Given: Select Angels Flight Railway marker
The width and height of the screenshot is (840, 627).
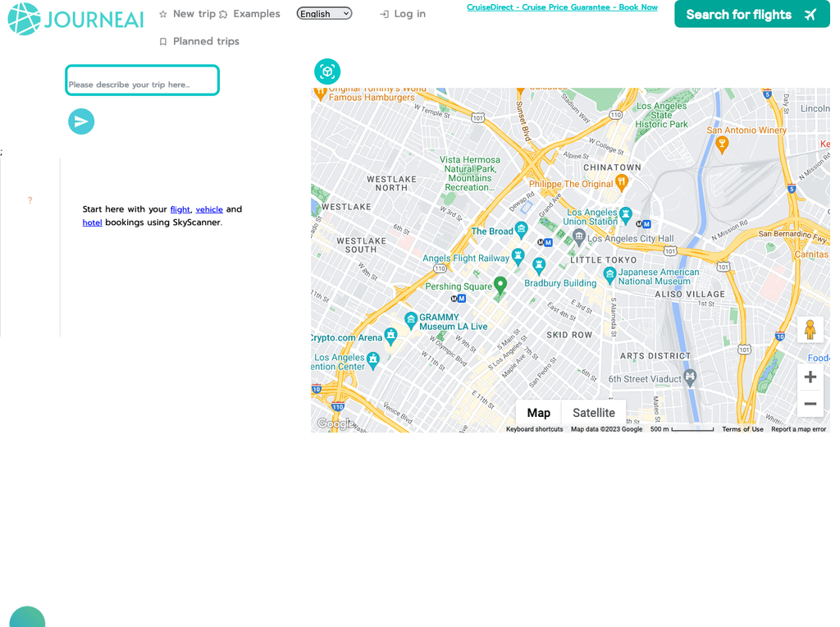Looking at the screenshot, I should (x=518, y=256).
